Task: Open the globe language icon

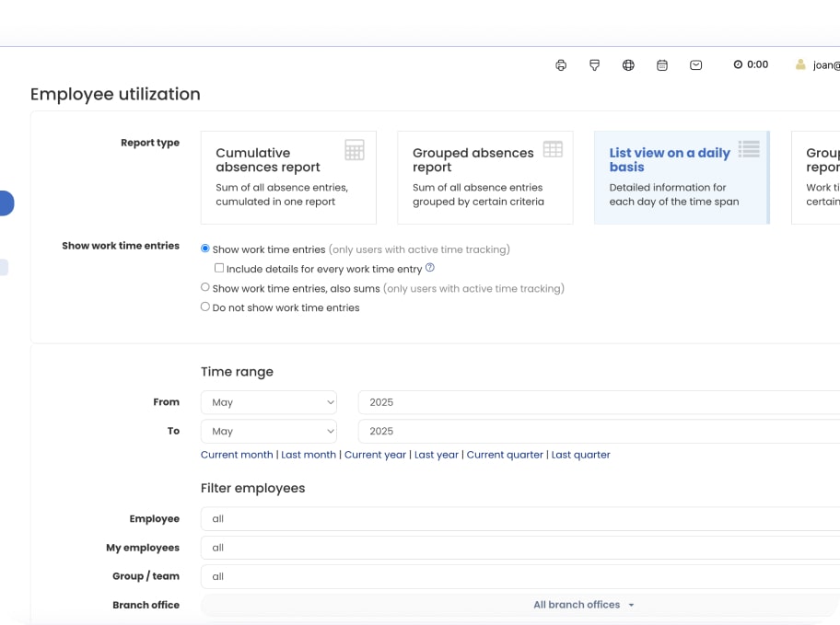Action: tap(628, 65)
